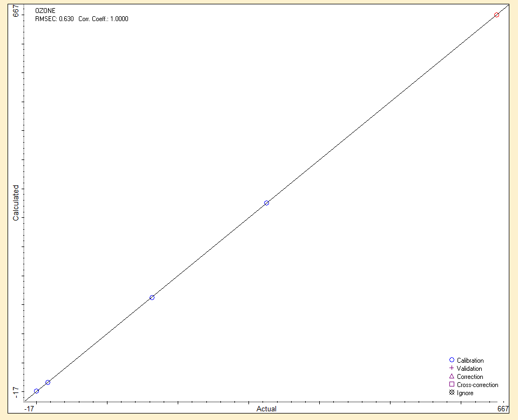Click the Correction triangle legend icon

pyautogui.click(x=452, y=376)
